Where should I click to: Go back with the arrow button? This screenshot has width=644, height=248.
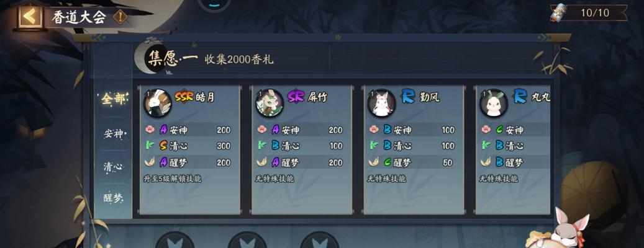pos(30,17)
